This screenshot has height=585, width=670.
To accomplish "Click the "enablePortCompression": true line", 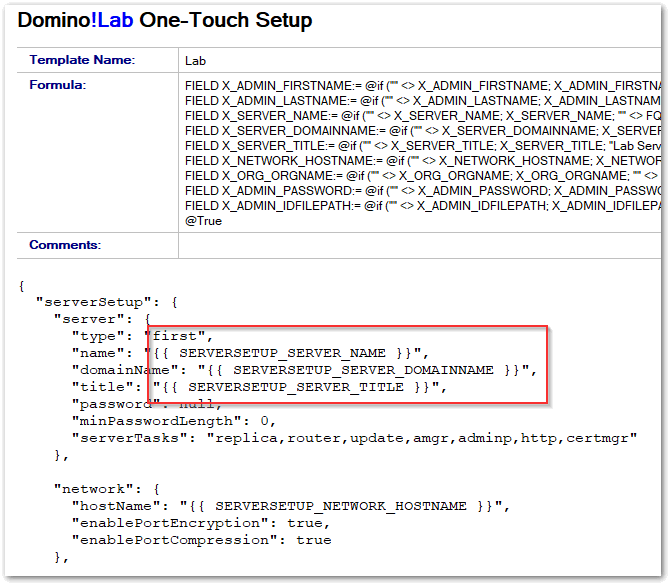I will point(201,541).
